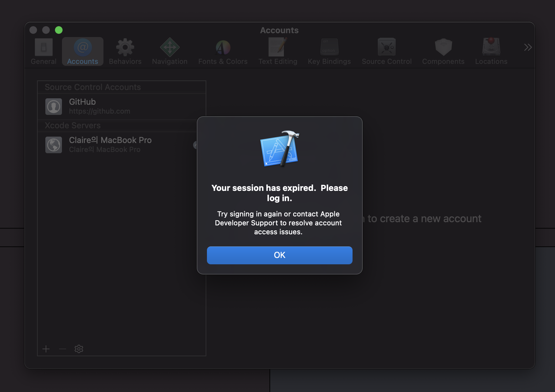The height and width of the screenshot is (392, 555).
Task: Select the Accounts preferences tab
Action: point(83,52)
